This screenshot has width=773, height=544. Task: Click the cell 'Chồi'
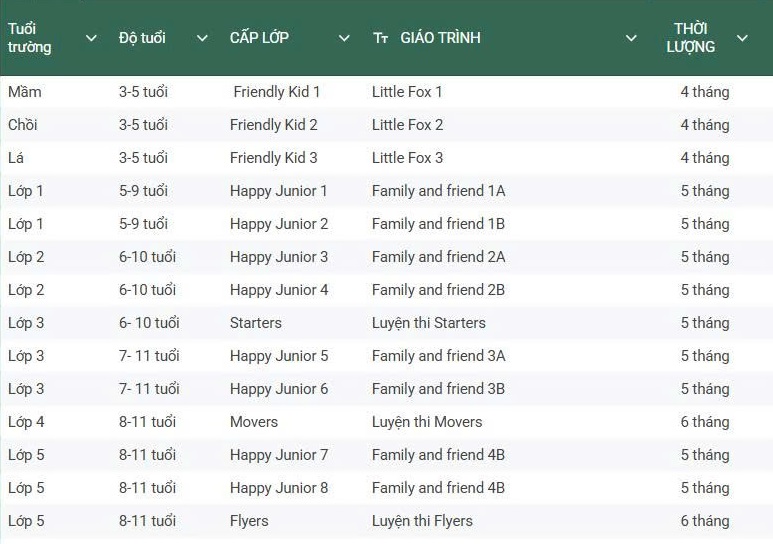click(23, 125)
